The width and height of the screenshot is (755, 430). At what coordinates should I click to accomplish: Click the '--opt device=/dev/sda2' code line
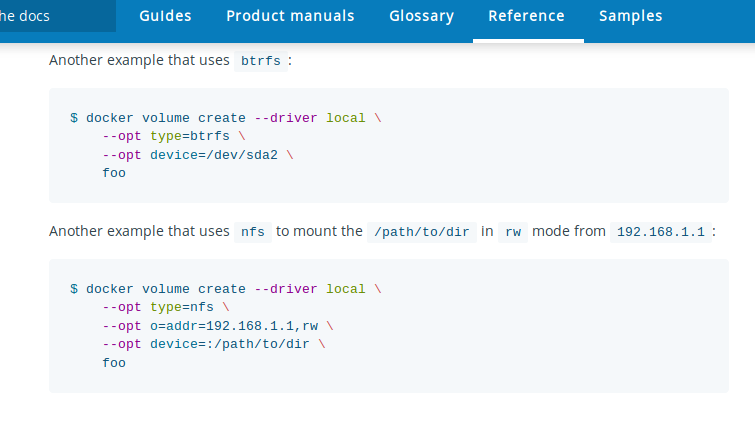point(198,155)
